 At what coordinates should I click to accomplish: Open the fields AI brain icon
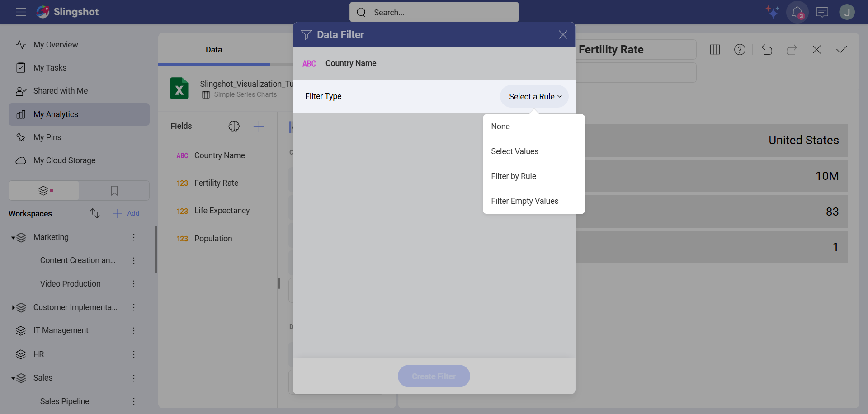tap(234, 126)
